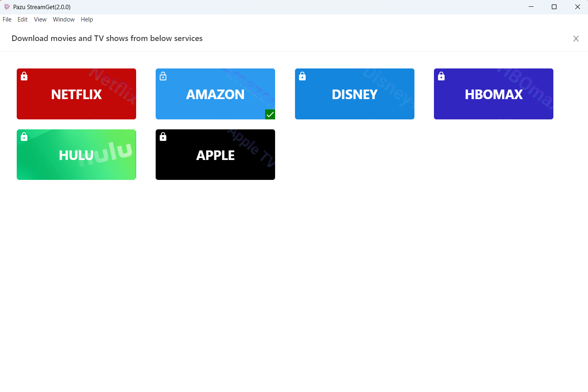Click the Pazu StreamGet app icon

(x=7, y=7)
